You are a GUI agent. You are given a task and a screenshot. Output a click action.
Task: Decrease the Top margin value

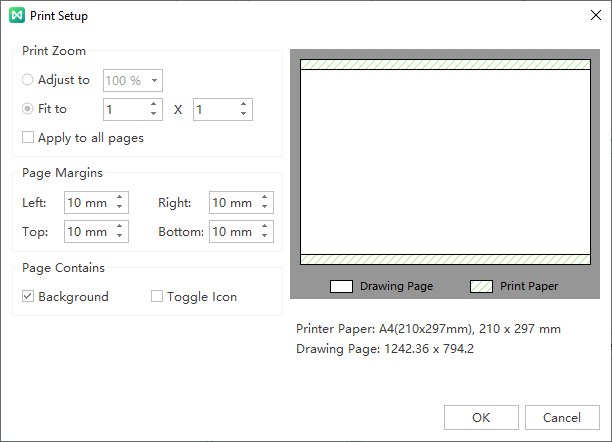point(119,235)
